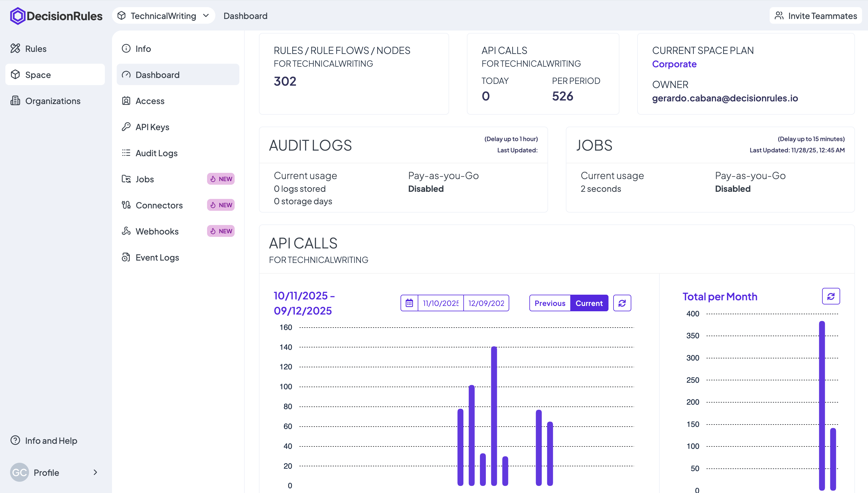Open the Rules main menu
868x493 pixels.
36,48
